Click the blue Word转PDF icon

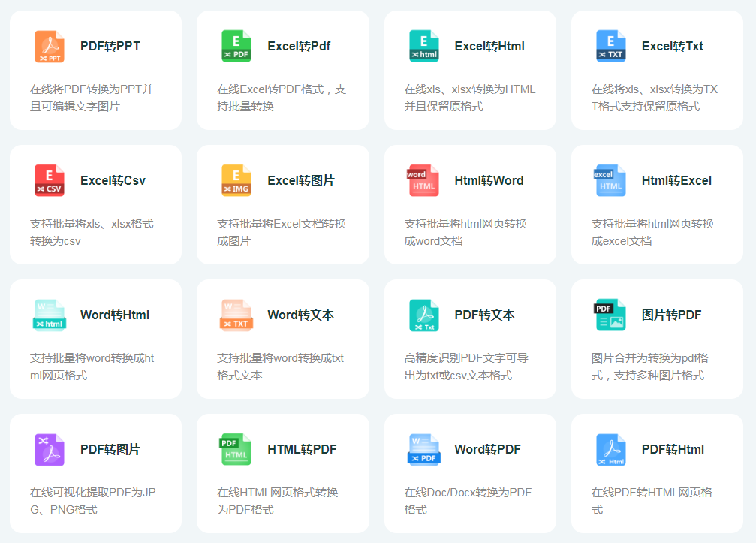pyautogui.click(x=424, y=449)
